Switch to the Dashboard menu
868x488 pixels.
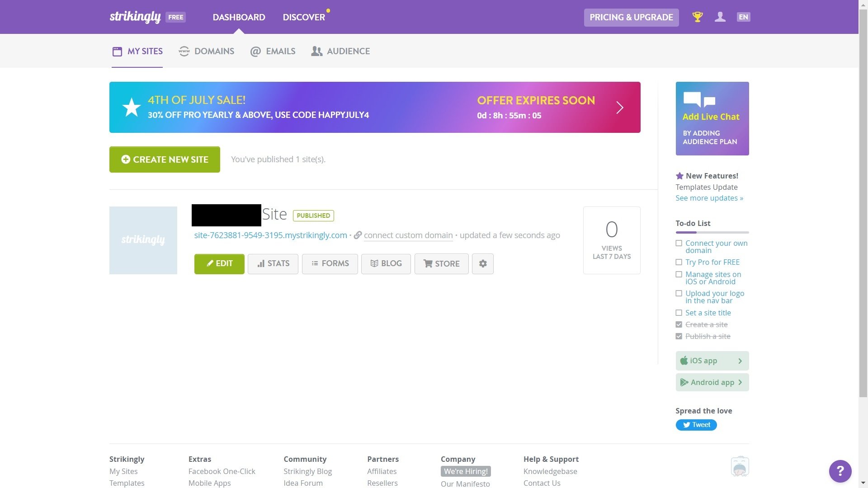click(239, 17)
